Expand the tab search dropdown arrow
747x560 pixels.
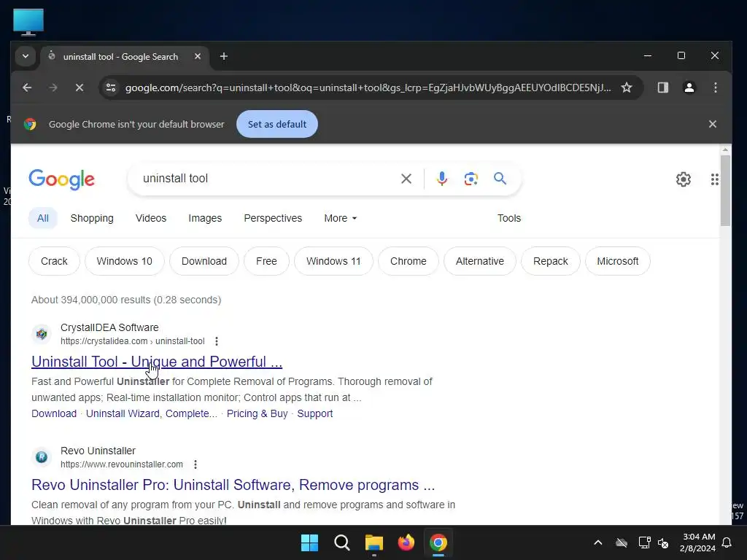[26, 57]
